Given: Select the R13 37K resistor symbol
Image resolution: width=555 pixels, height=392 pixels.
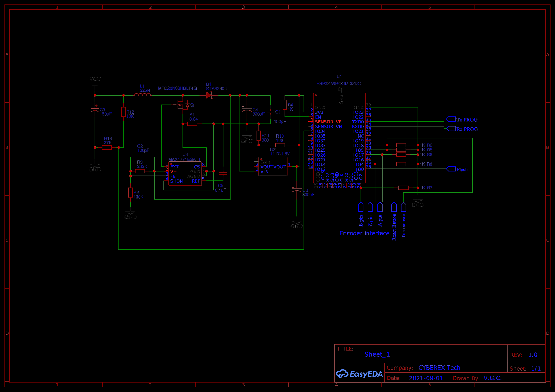Looking at the screenshot, I should [x=107, y=147].
